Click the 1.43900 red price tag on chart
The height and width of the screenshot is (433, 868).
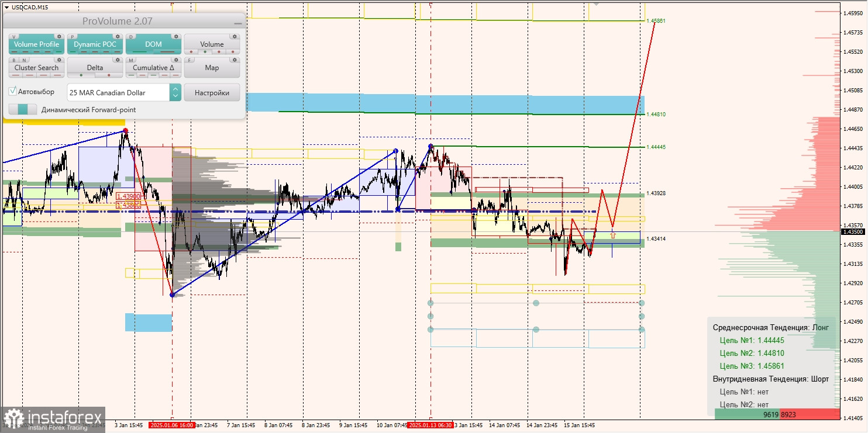[x=128, y=196]
